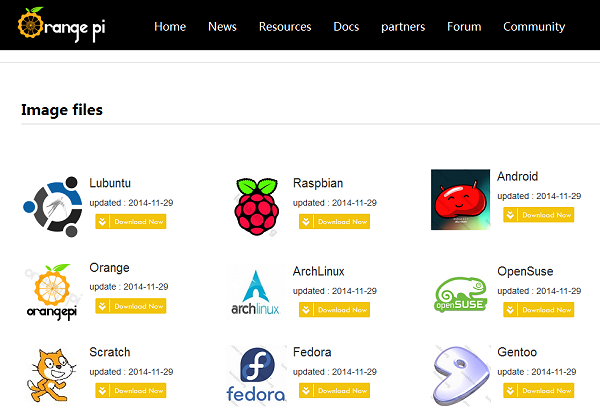
Task: Click the updated date under Scratch
Action: [x=131, y=372]
